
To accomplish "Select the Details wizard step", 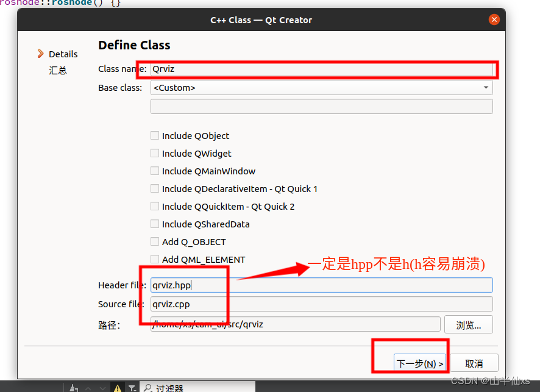I will coord(63,54).
